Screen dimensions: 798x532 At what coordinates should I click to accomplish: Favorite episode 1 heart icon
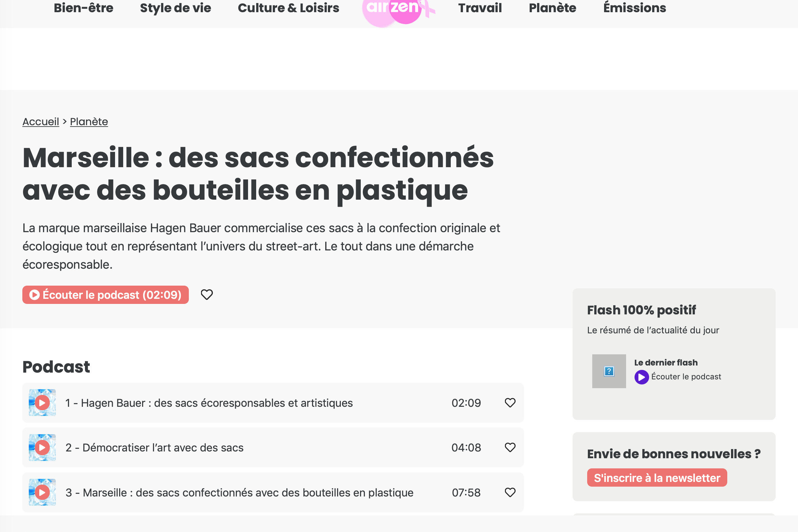point(510,403)
